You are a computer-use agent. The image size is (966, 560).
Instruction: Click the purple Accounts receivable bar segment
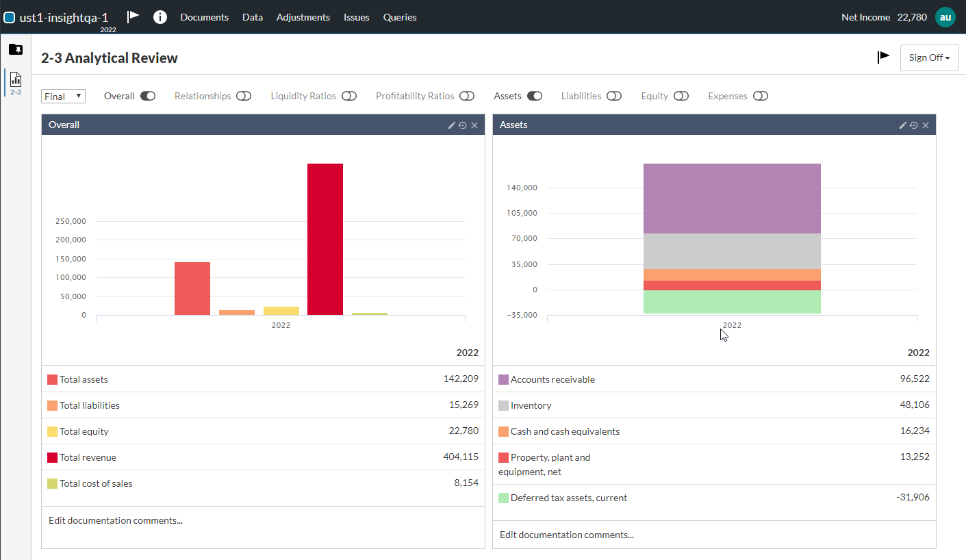[731, 199]
